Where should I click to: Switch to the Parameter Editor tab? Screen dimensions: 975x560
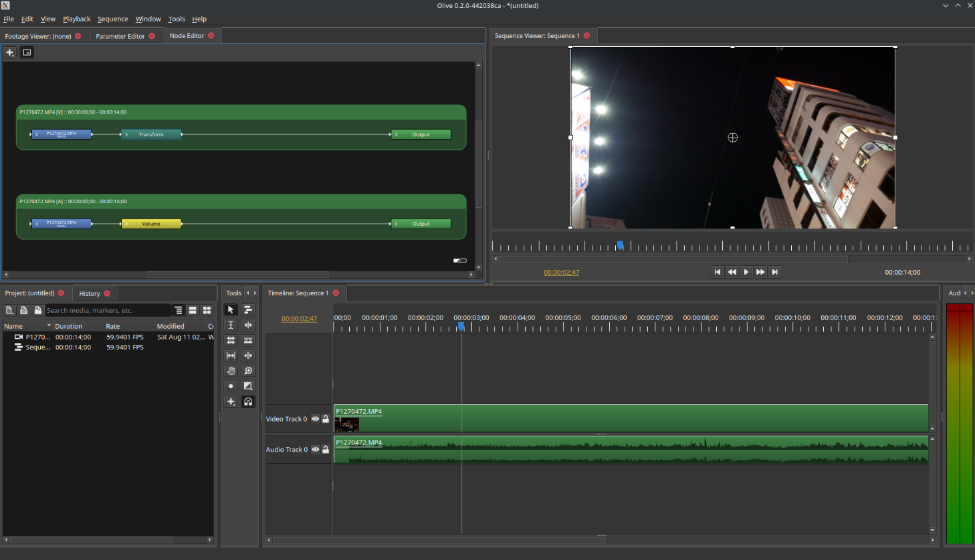(120, 36)
